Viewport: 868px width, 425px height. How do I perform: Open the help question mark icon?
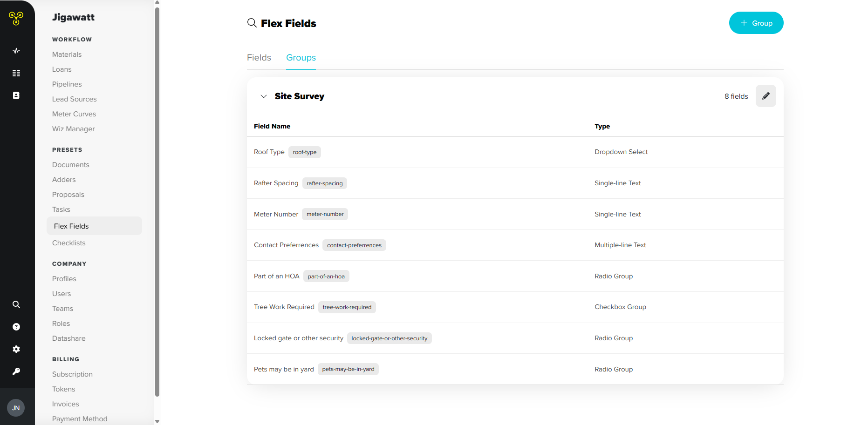coord(16,327)
